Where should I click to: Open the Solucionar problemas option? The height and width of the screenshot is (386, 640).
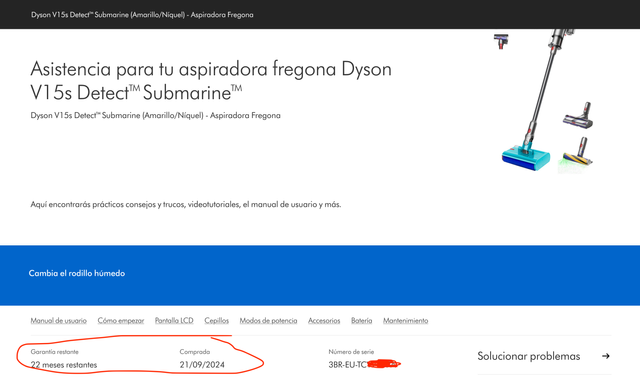pos(544,356)
